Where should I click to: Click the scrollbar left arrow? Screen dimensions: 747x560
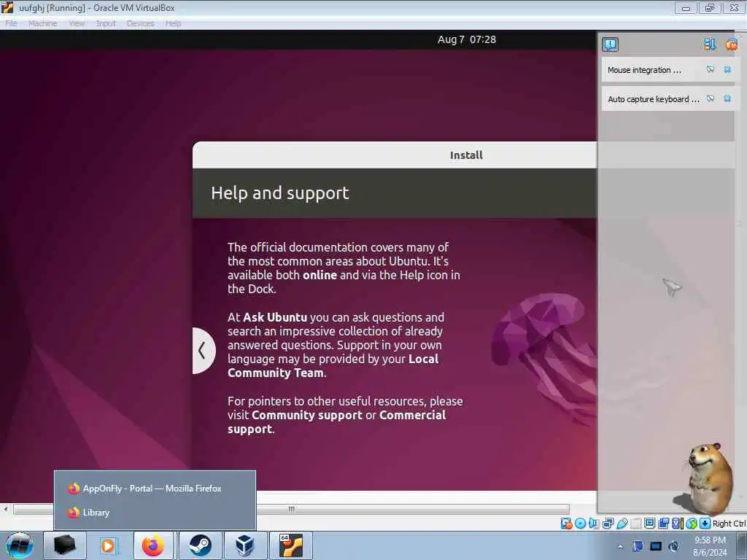pyautogui.click(x=6, y=509)
